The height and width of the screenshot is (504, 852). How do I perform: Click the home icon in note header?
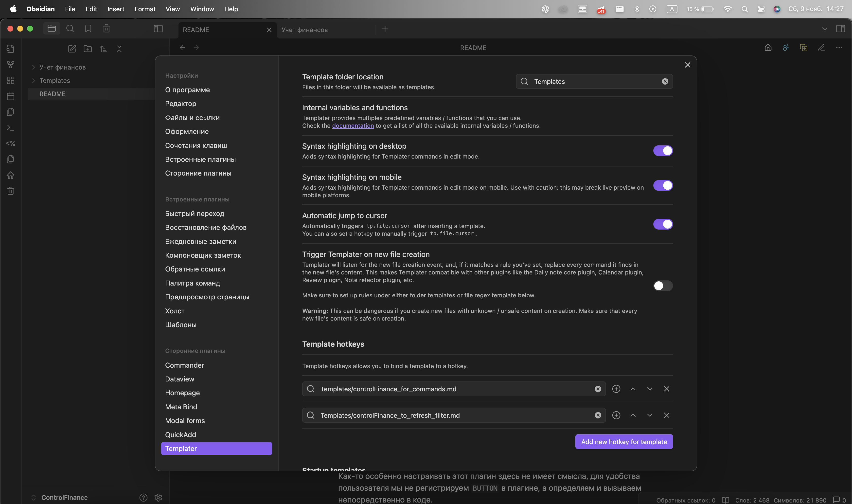[x=768, y=48]
